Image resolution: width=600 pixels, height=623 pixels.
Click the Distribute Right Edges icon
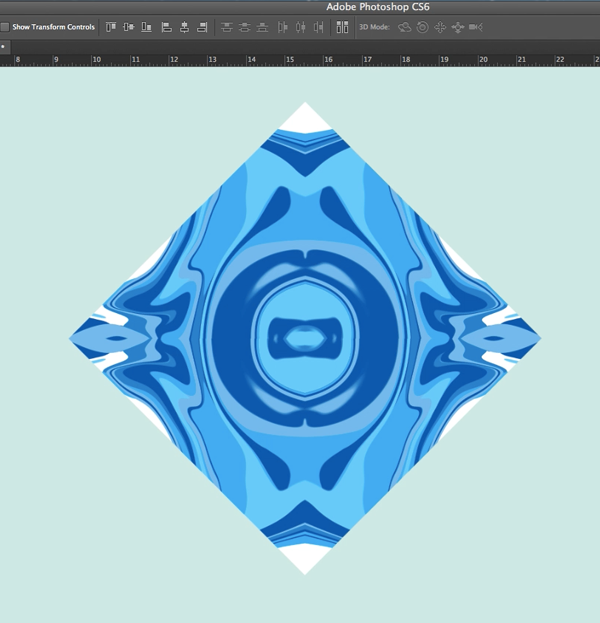[x=318, y=27]
